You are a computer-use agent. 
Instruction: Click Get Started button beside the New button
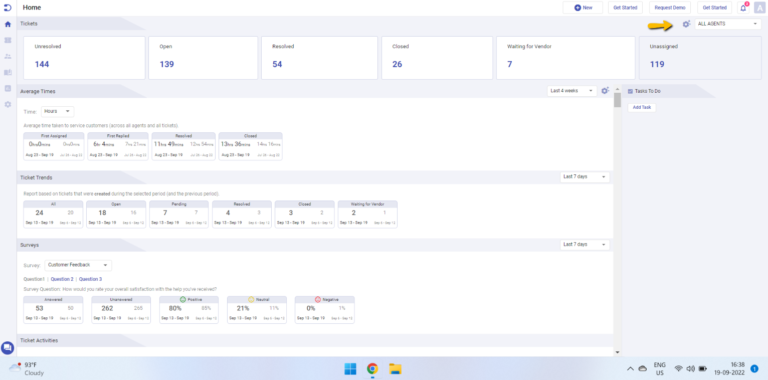coord(625,8)
